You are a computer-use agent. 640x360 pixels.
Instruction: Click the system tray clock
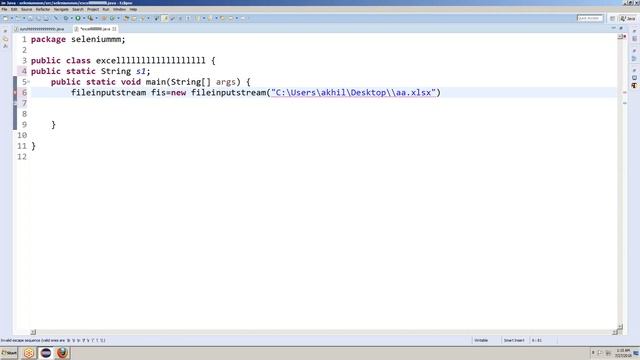[623, 353]
